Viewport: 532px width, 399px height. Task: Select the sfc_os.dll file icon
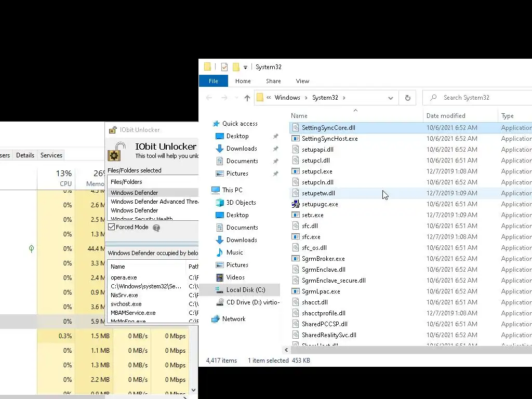[x=296, y=248]
